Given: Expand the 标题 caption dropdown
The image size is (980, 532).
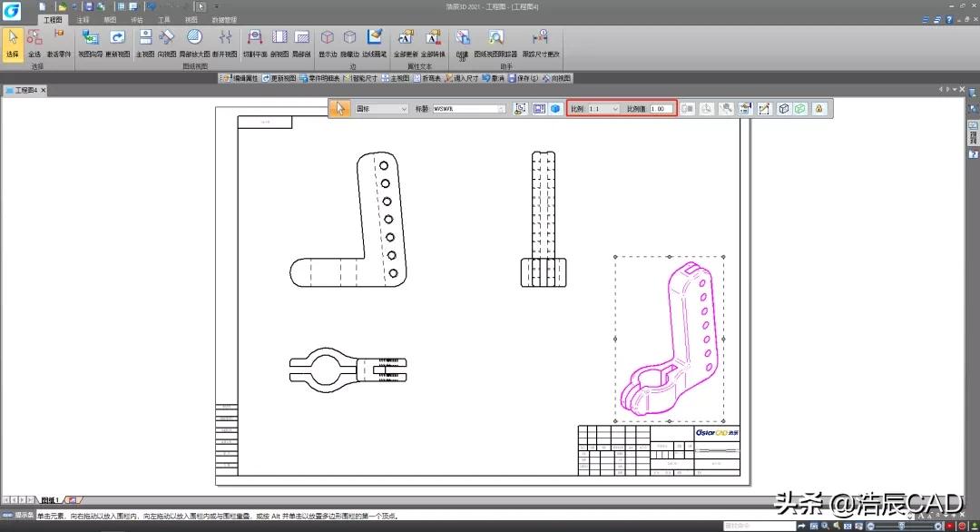Looking at the screenshot, I should click(x=501, y=109).
